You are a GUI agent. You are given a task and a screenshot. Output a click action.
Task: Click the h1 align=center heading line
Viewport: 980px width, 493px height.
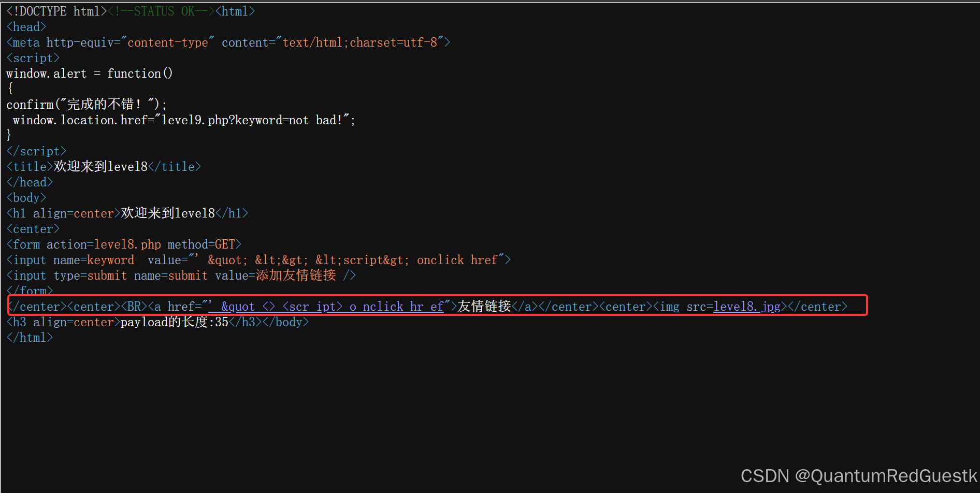[x=127, y=213]
